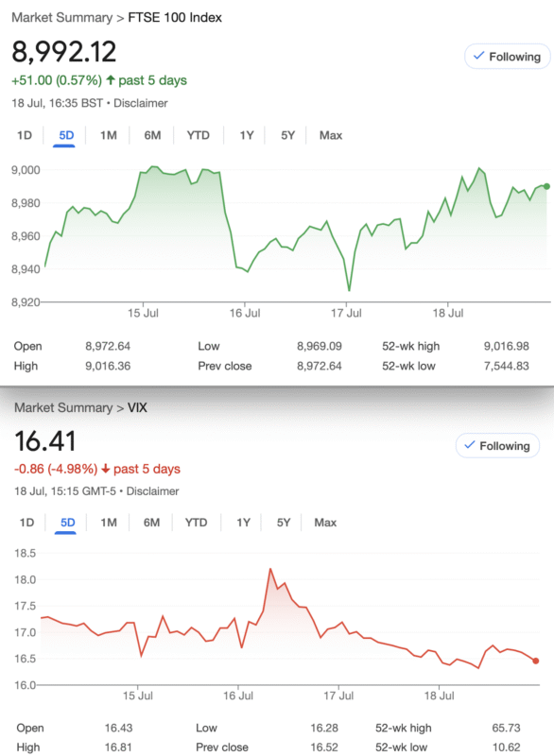Switch FTSE chart to 1M range
The width and height of the screenshot is (554, 756).
click(x=109, y=135)
